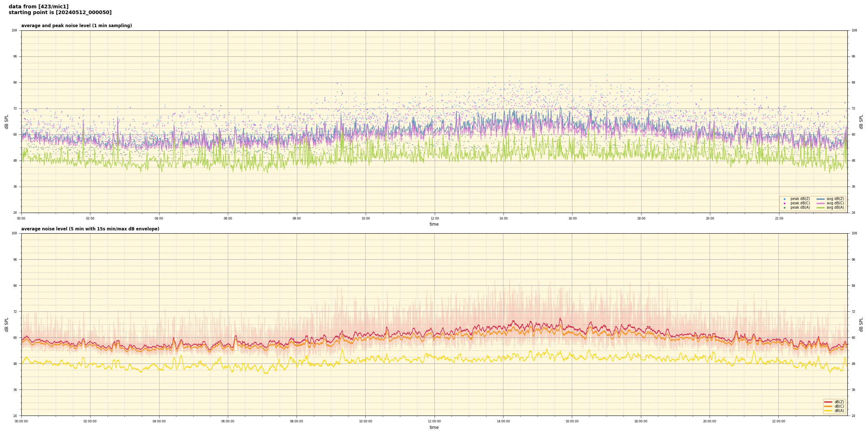The height and width of the screenshot is (434, 868).
Task: Click the peak dB(A) legend marker
Action: pyautogui.click(x=784, y=208)
